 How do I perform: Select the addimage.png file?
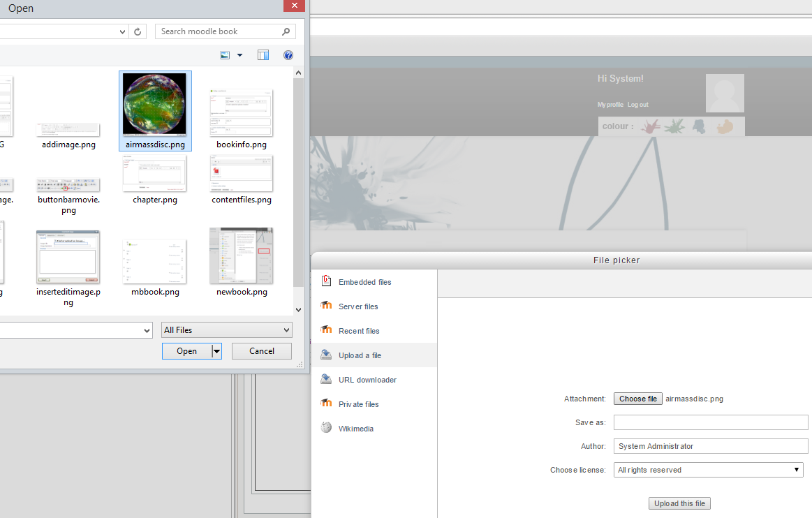(68, 135)
